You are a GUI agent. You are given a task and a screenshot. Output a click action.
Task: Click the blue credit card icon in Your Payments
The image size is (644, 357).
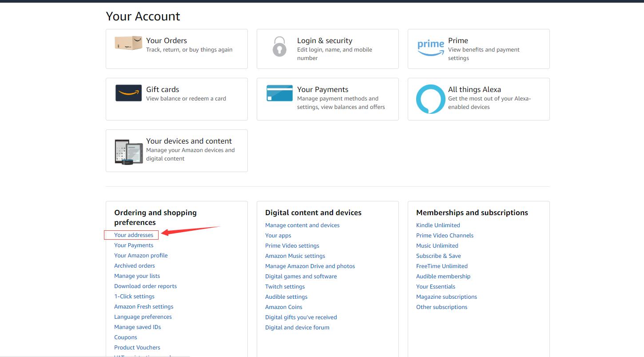(x=279, y=93)
